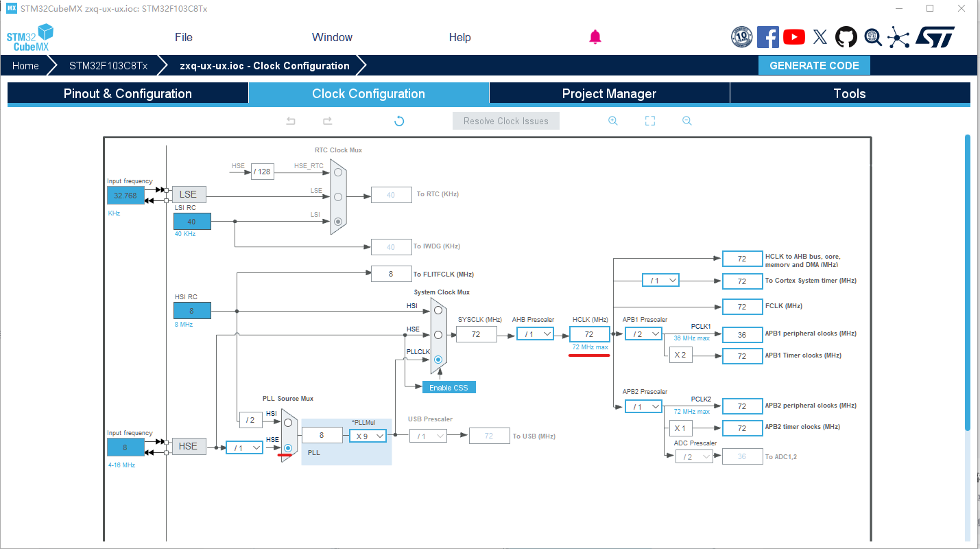Click the refresh clock diagram icon
The height and width of the screenshot is (549, 980).
[399, 121]
